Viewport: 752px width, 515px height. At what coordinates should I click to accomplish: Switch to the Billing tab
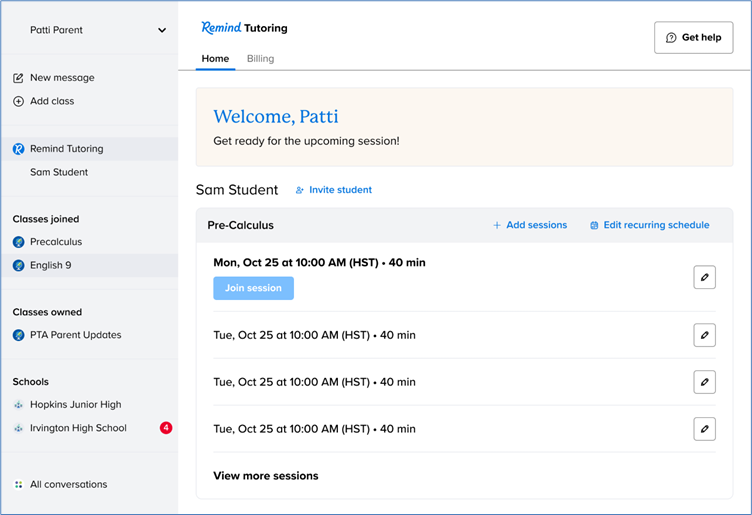click(260, 59)
